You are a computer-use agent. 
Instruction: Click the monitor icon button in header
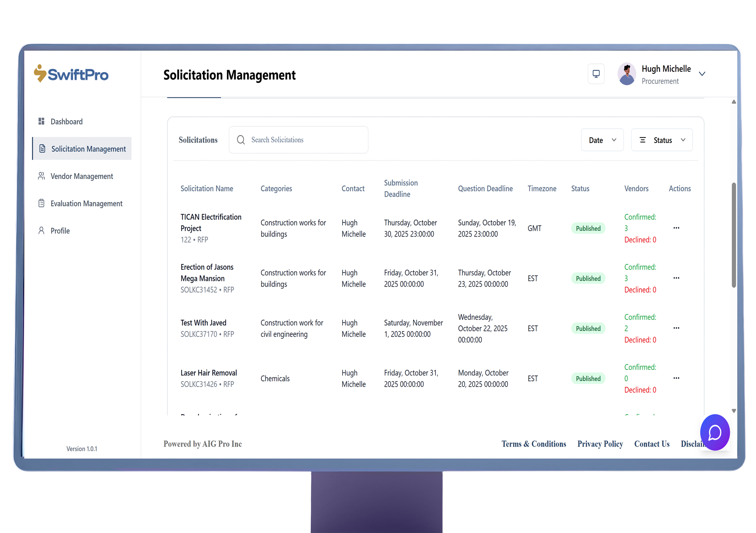point(596,74)
